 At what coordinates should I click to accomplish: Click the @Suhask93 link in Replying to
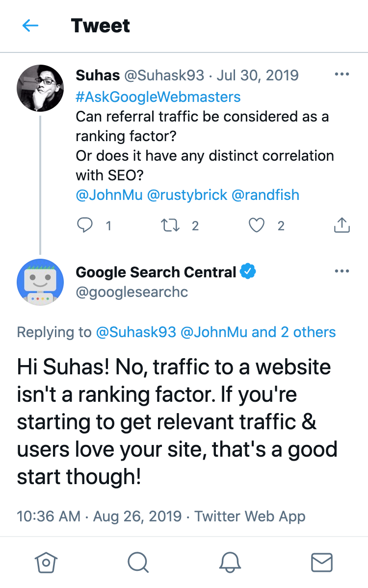coord(136,332)
